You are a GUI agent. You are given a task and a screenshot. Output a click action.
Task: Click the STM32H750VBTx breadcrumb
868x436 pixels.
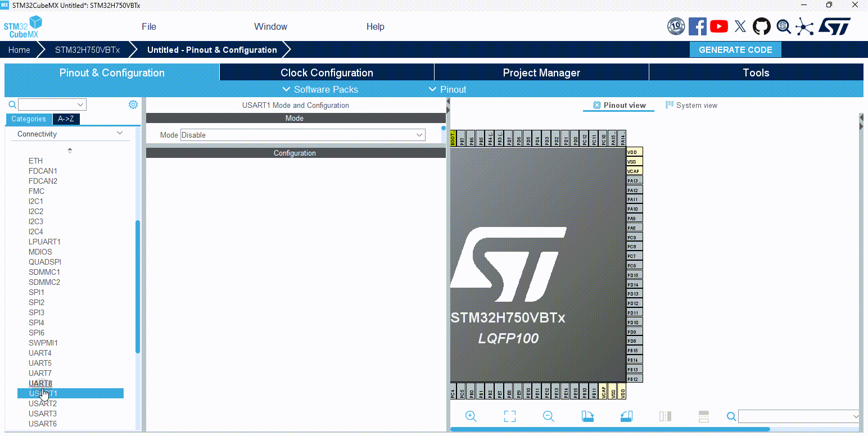coord(87,49)
